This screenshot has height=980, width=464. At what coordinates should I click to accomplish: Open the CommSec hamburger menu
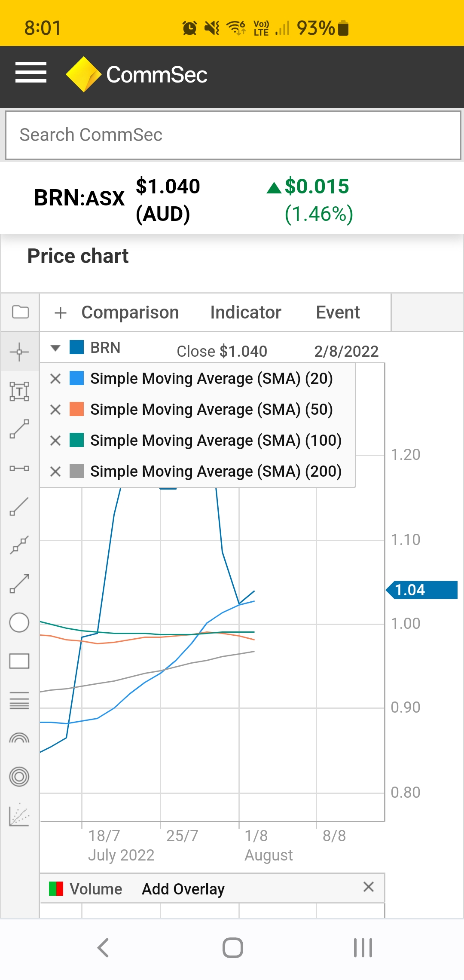coord(31,72)
